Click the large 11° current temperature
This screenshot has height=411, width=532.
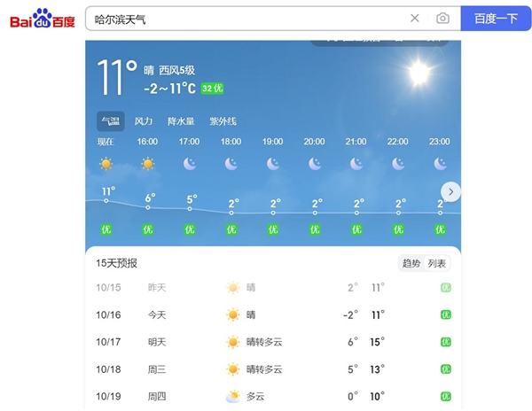117,77
